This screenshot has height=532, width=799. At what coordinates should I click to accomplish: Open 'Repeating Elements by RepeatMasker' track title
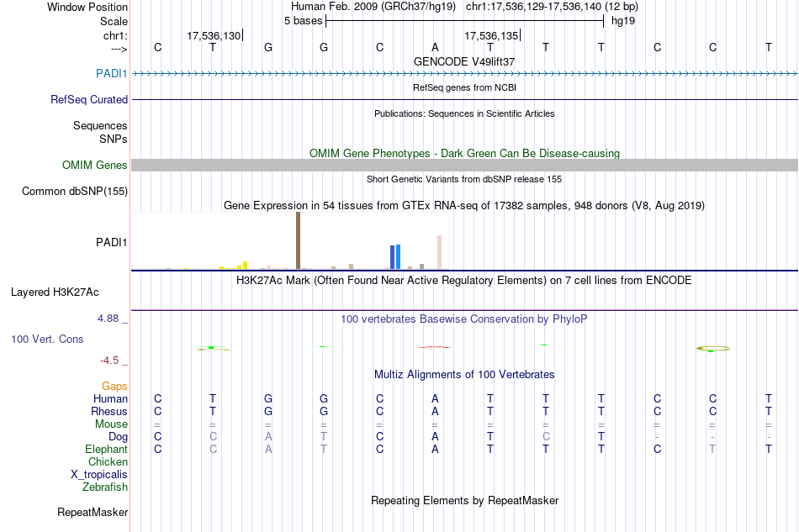464,501
